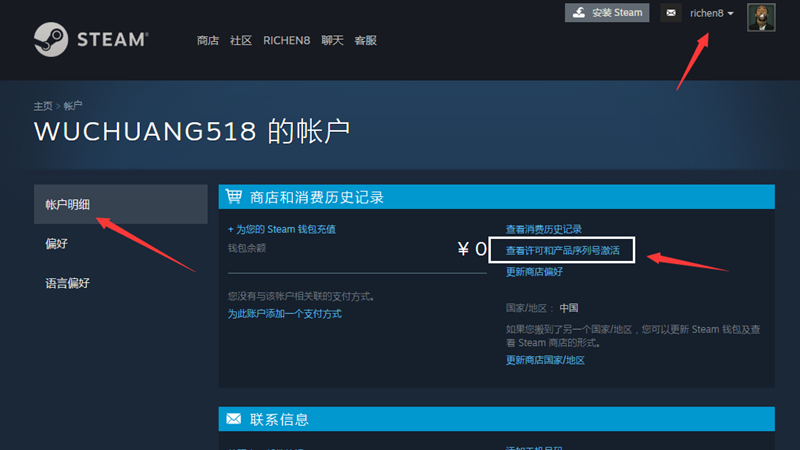Viewport: 800px width, 450px height.
Task: Expand the richen8 account dropdown
Action: [x=712, y=13]
